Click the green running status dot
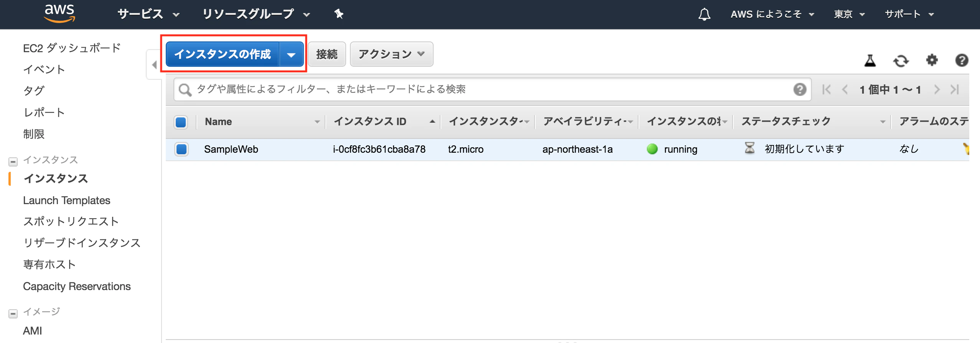980x343 pixels. pos(652,149)
